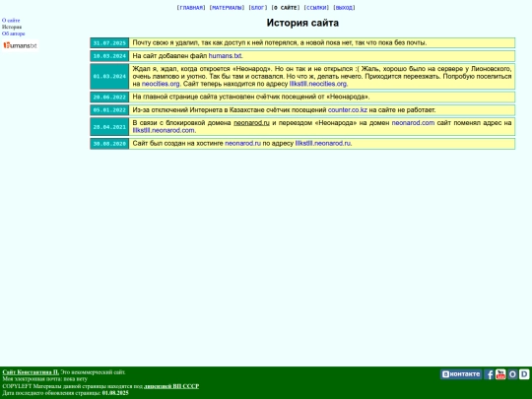532x399 pixels.
Task: Click footer text 'Моя электронная почта: пока нету'
Action: [44, 379]
